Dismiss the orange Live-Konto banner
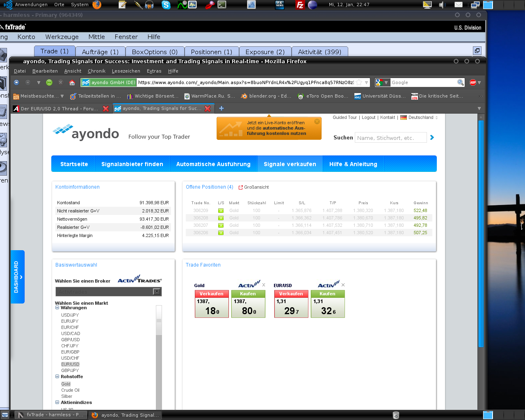Viewport: 525px width, 420px height. [317, 121]
